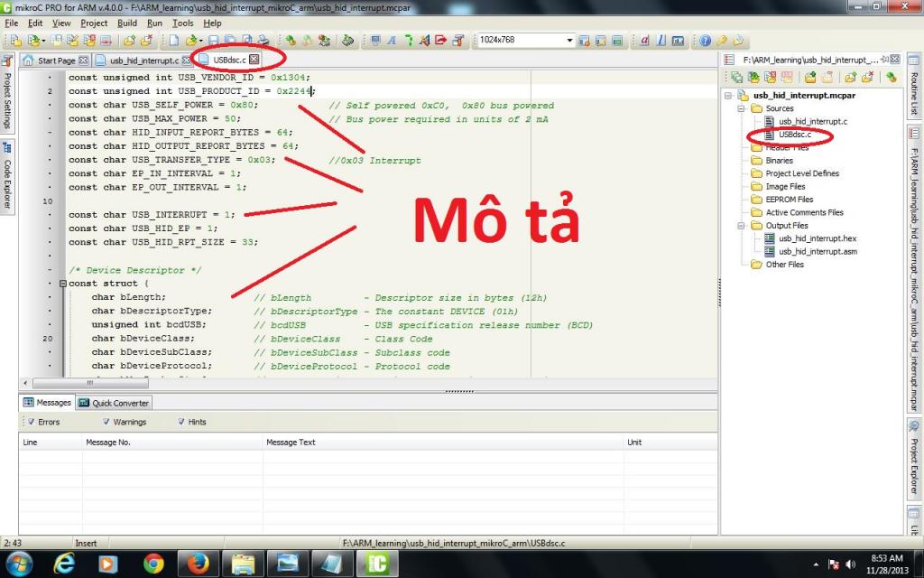Open the Tools menu

pos(182,23)
